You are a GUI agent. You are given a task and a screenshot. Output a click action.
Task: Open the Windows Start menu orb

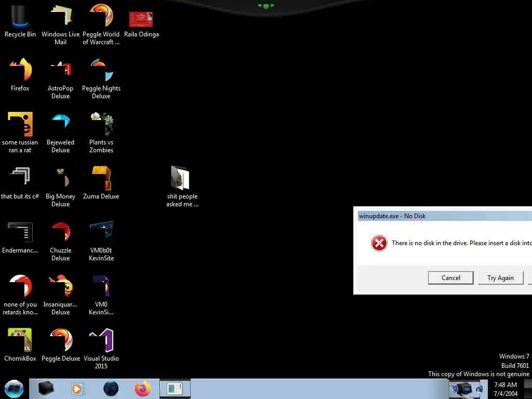(x=14, y=389)
